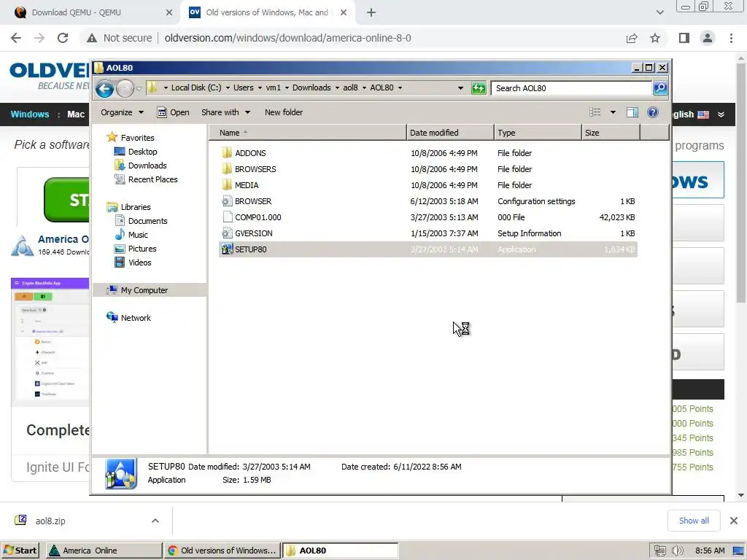
Task: Open Videos library
Action: 139,262
